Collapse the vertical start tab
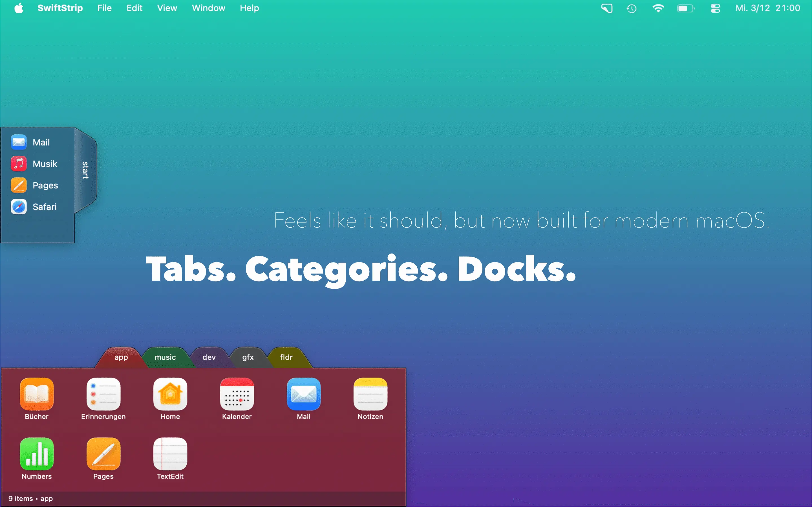The image size is (812, 507). (x=85, y=170)
